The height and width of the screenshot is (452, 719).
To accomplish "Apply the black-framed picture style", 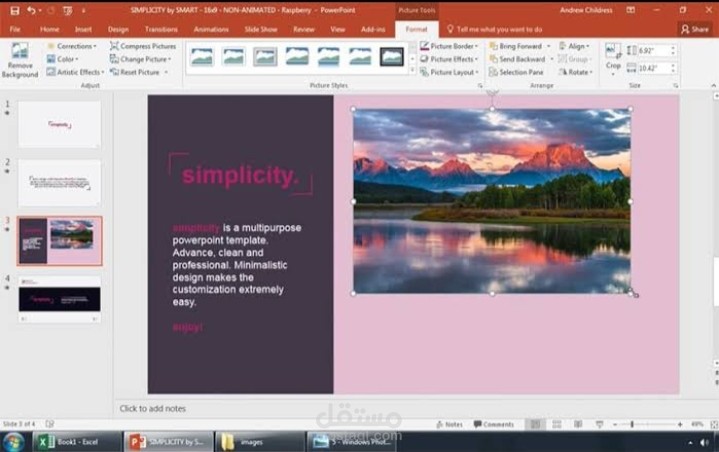I will point(392,57).
